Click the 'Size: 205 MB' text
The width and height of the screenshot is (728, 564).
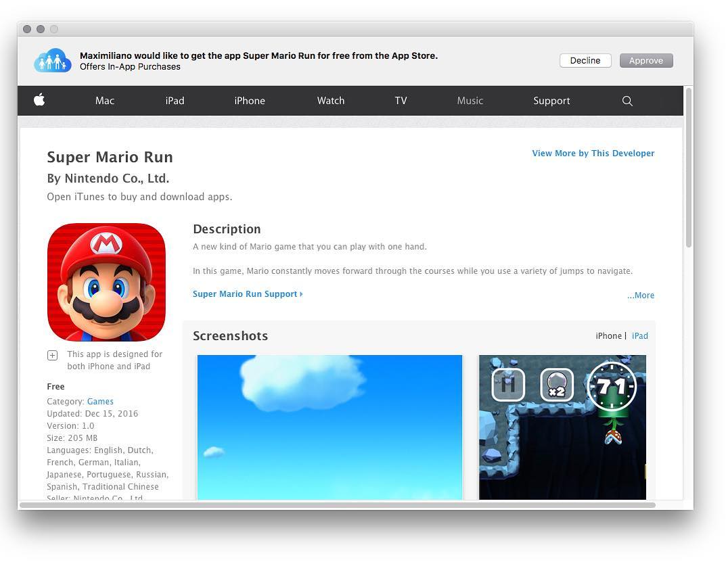point(72,438)
